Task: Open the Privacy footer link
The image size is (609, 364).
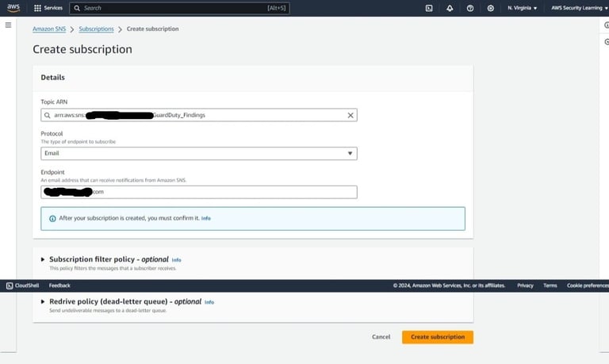Action: pos(525,285)
